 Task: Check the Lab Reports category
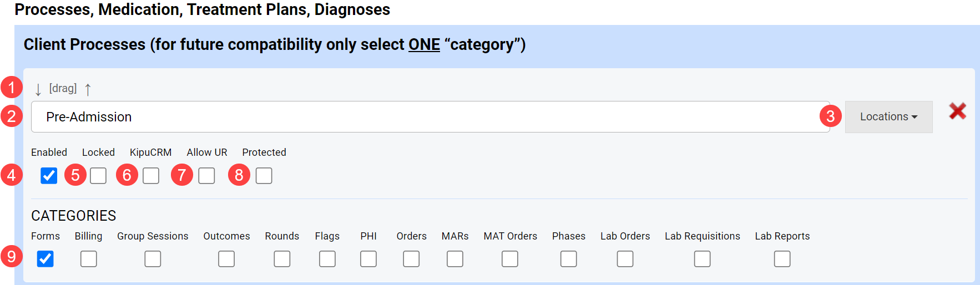click(x=782, y=259)
